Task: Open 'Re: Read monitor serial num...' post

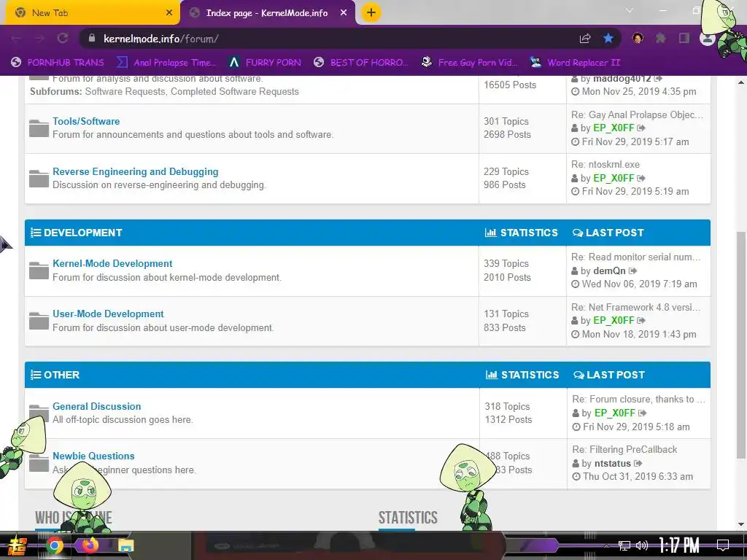Action: (x=636, y=257)
